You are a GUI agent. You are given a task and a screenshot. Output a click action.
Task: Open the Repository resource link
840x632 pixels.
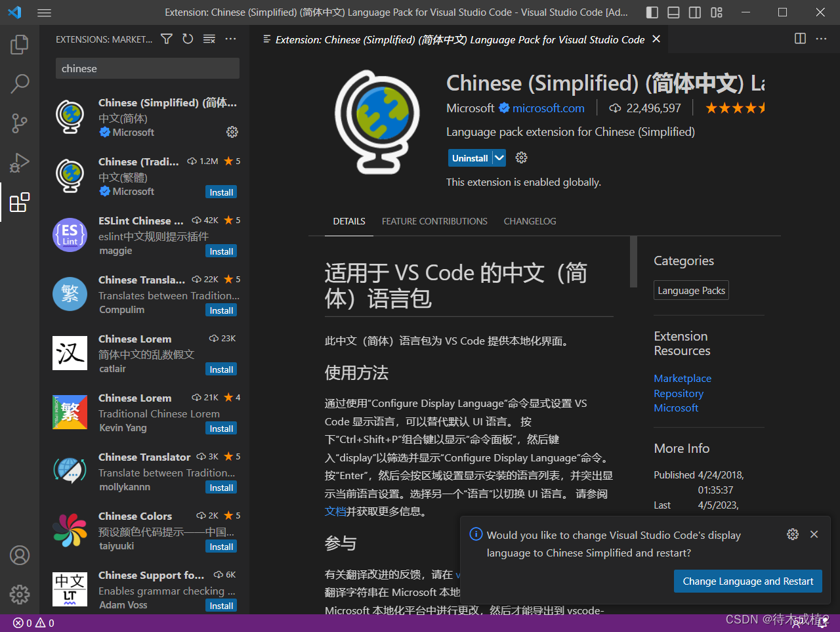[679, 393]
